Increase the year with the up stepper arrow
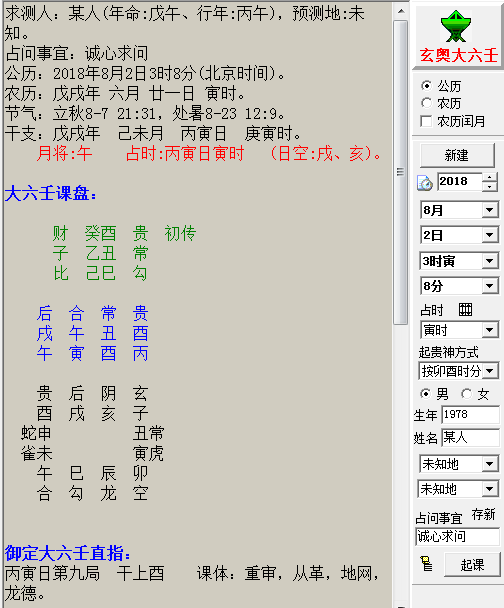Screen dimensions: 504x608 (x=490, y=178)
